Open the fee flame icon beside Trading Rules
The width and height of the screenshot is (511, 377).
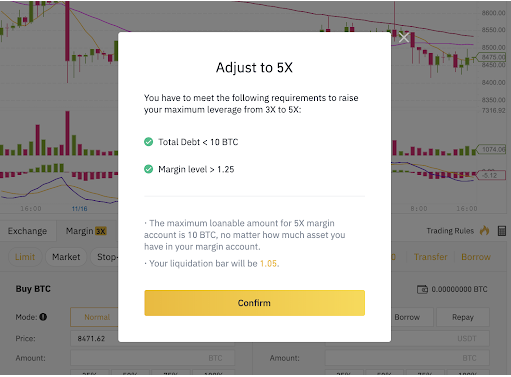tap(484, 230)
